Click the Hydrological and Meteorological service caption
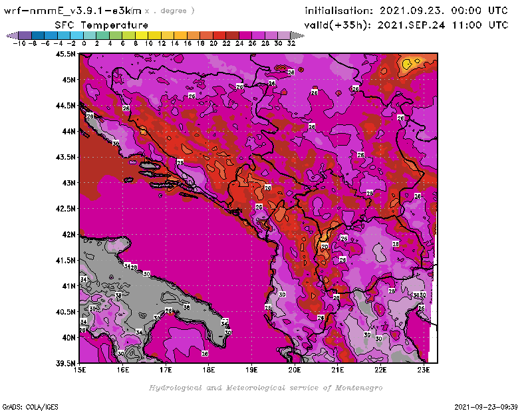 265,388
